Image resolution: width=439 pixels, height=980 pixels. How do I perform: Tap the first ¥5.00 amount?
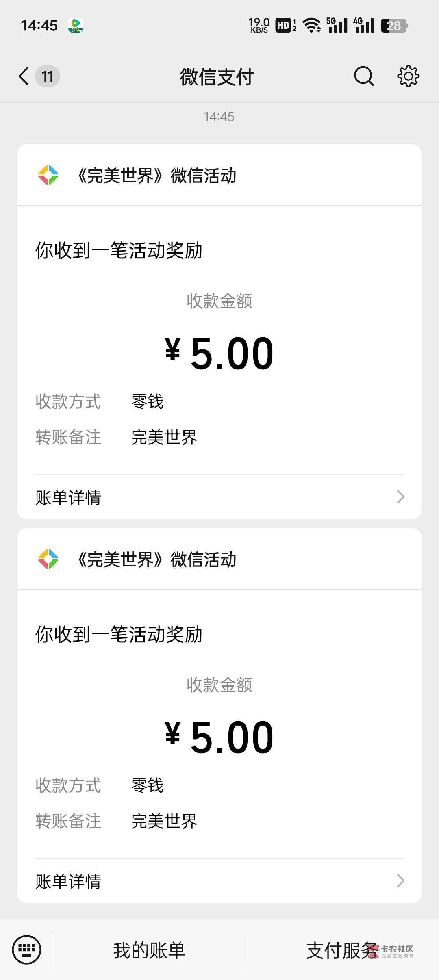[x=219, y=353]
